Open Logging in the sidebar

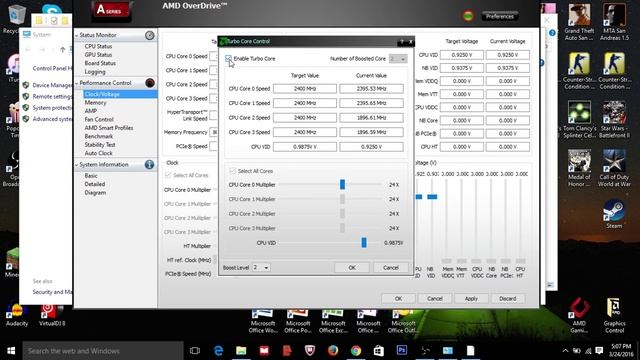click(x=95, y=72)
